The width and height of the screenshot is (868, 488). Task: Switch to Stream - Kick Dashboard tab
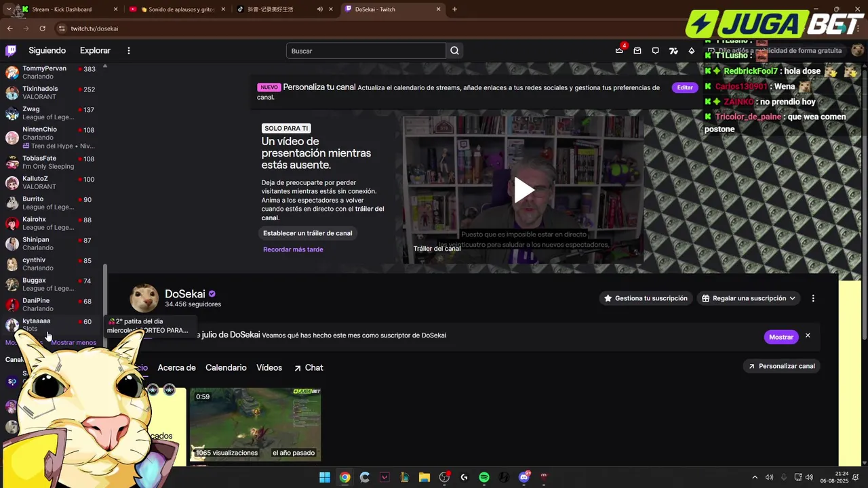click(x=68, y=9)
